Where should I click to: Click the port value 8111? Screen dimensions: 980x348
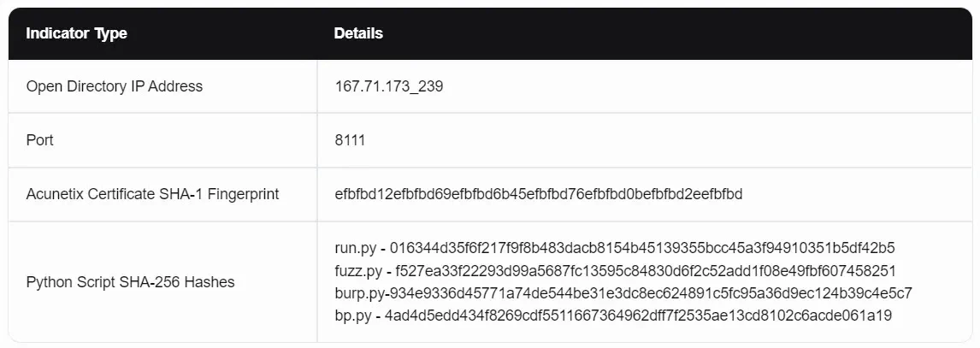tap(350, 140)
